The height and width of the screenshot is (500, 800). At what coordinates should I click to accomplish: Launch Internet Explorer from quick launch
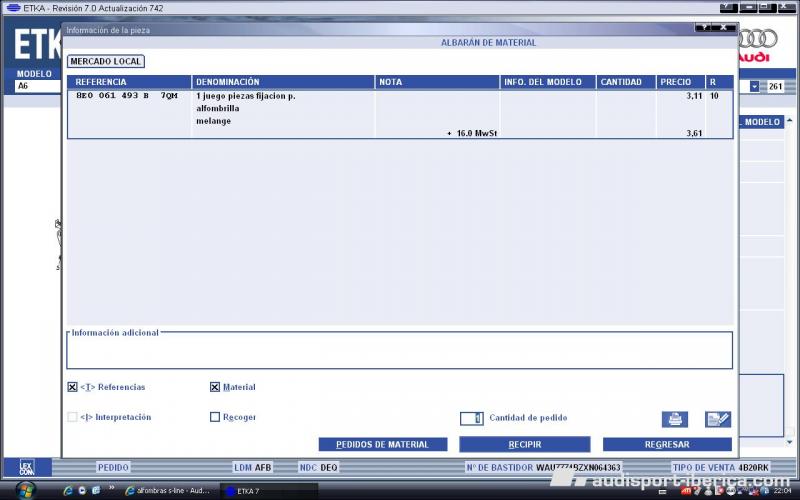(x=67, y=491)
